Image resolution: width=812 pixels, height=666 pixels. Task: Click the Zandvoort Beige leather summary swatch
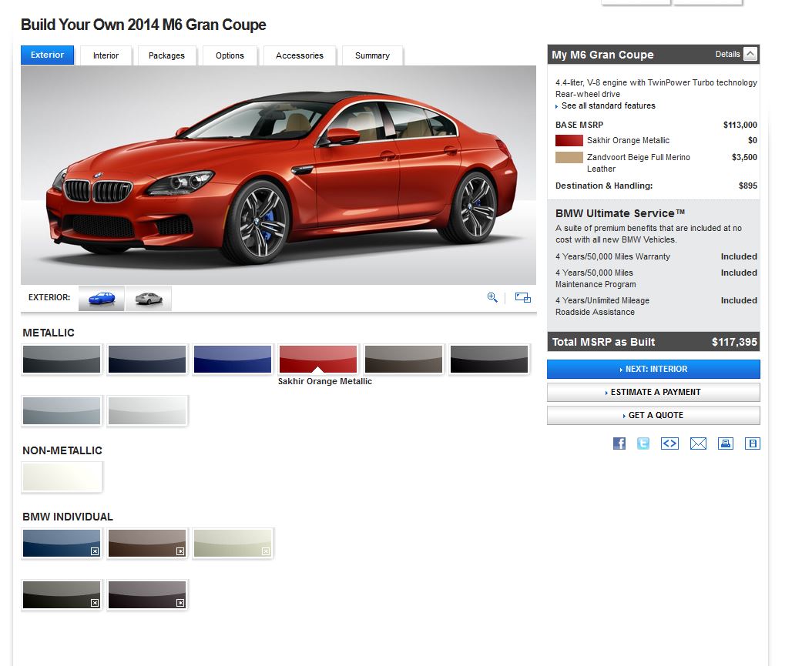point(569,157)
